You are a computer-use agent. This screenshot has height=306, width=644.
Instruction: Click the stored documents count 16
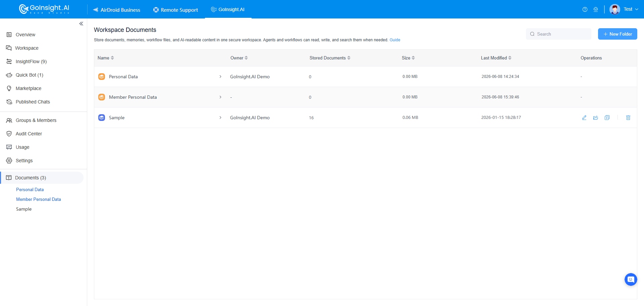pos(311,118)
